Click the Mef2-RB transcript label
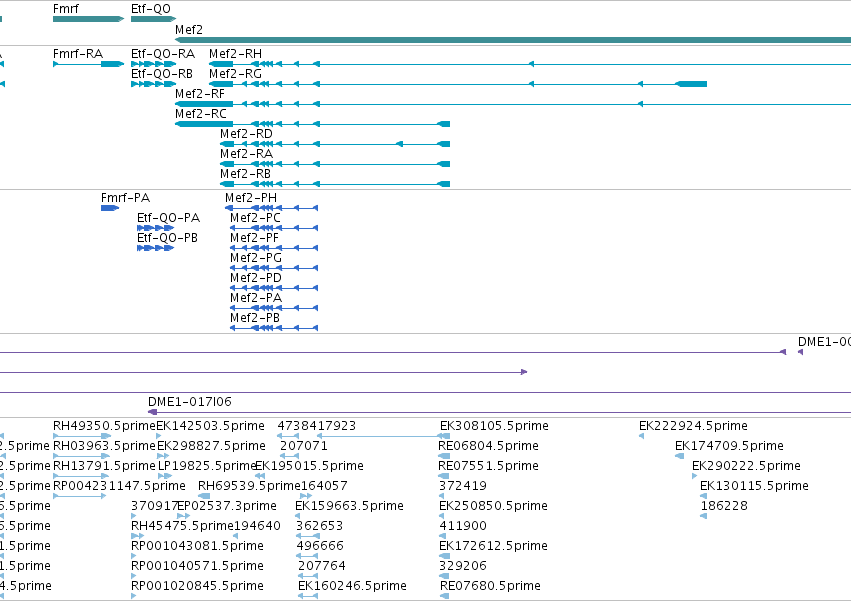Viewport: 851px width, 601px height. (245, 174)
